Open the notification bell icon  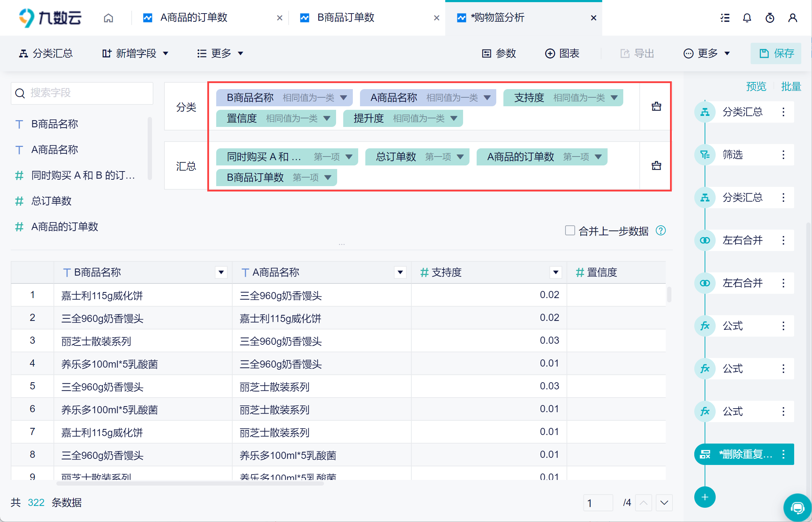(x=747, y=18)
